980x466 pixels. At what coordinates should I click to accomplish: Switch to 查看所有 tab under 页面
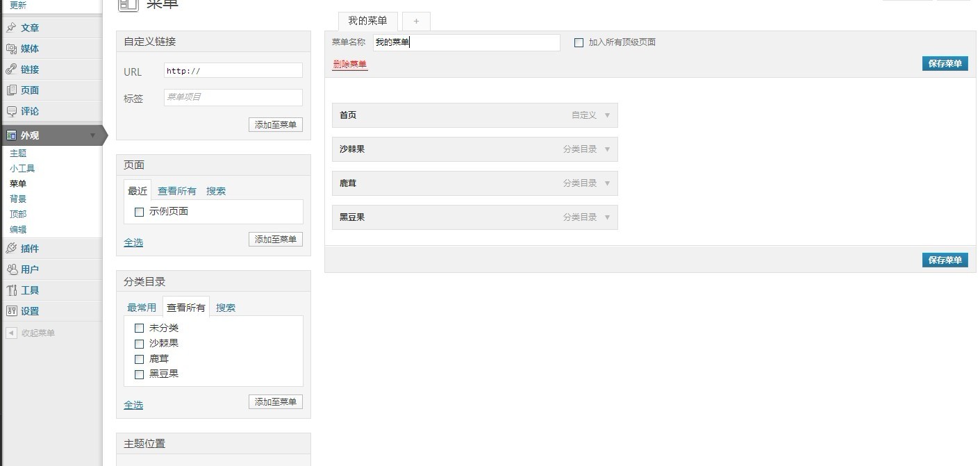tap(176, 191)
